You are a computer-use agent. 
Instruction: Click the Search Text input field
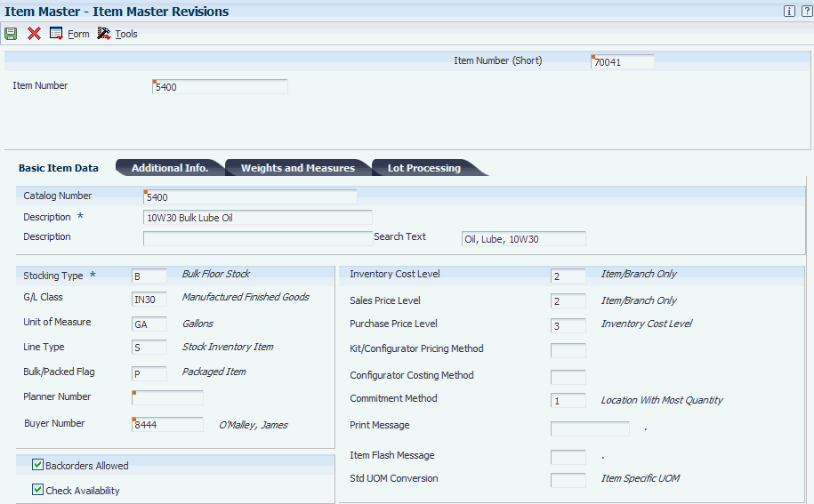[x=523, y=238]
